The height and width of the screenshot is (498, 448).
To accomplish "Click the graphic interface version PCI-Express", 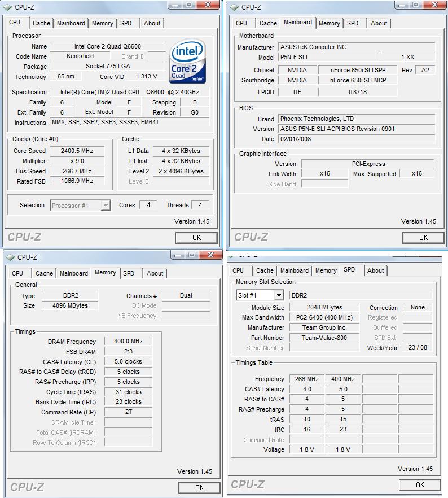I will [368, 164].
